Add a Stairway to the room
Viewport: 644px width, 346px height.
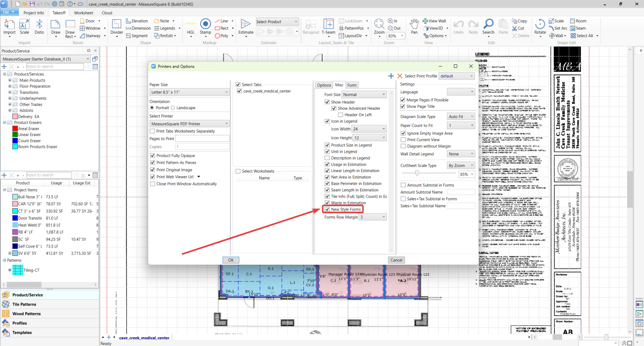(x=90, y=36)
